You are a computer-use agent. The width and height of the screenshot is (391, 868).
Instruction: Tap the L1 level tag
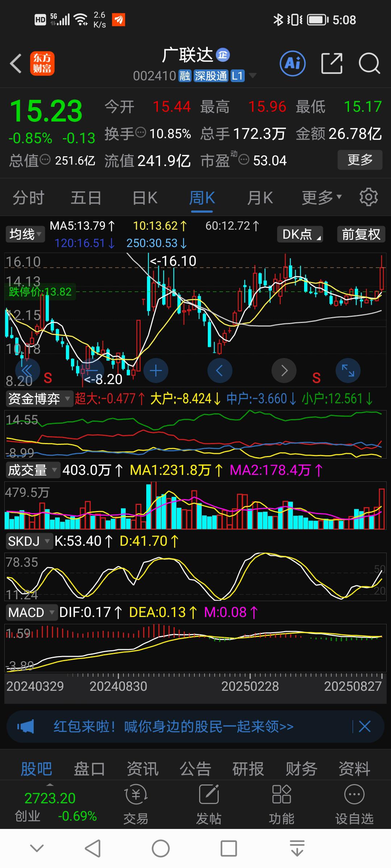click(x=237, y=76)
